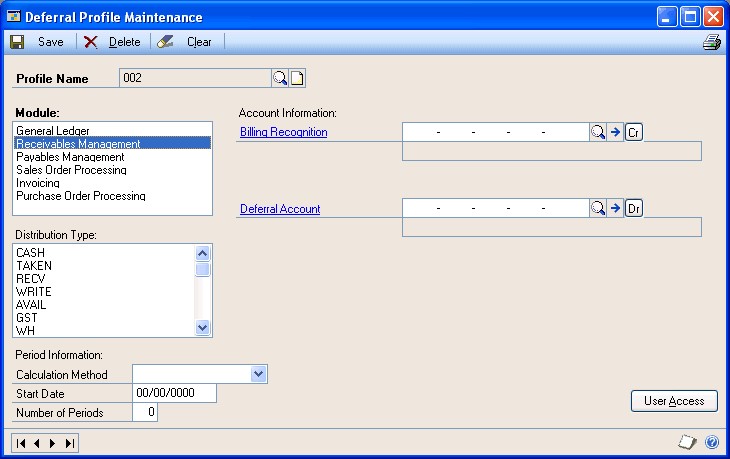The width and height of the screenshot is (730, 459).
Task: Open the Deferral Account link
Action: point(280,209)
